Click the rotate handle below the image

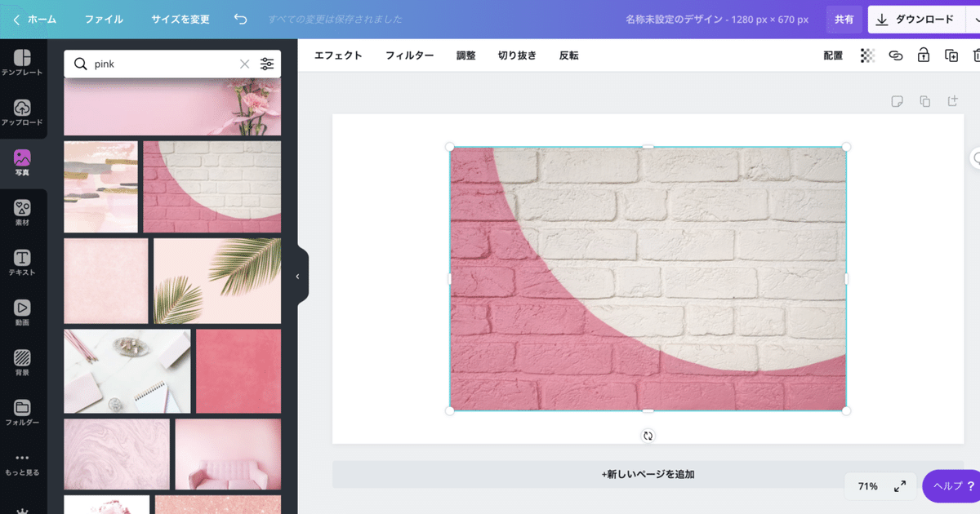(648, 436)
